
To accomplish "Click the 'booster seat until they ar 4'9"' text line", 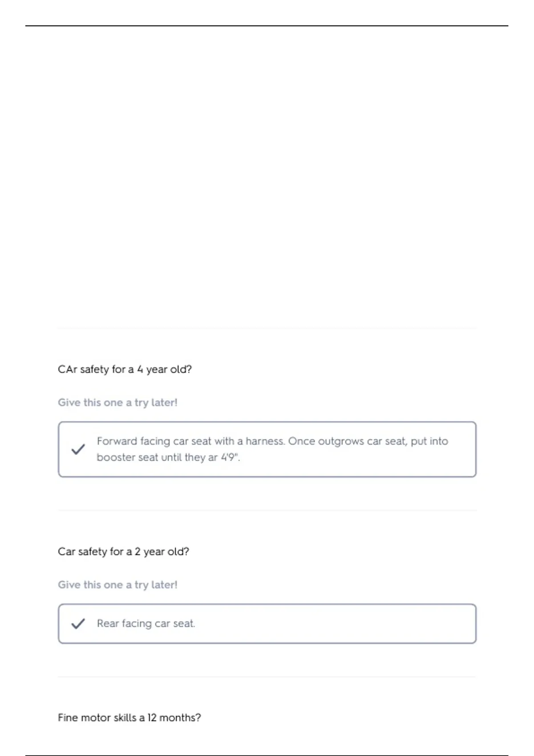I will (x=168, y=457).
